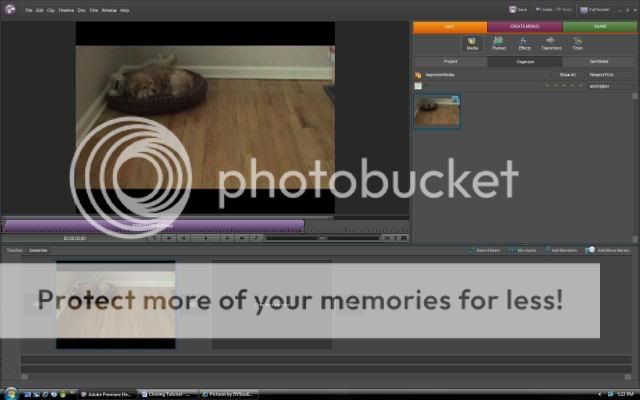This screenshot has width=640, height=400.
Task: Open the Disc menu
Action: point(82,10)
